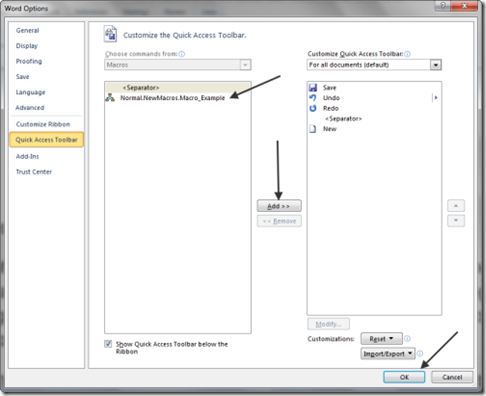Close the Word Options dialog
486x396 pixels.
[x=464, y=6]
